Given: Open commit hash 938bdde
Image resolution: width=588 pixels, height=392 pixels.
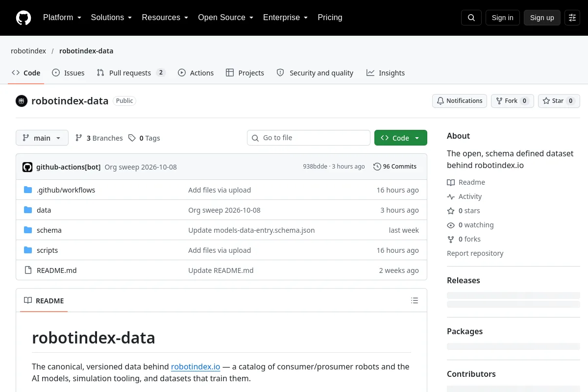Looking at the screenshot, I should click(315, 167).
